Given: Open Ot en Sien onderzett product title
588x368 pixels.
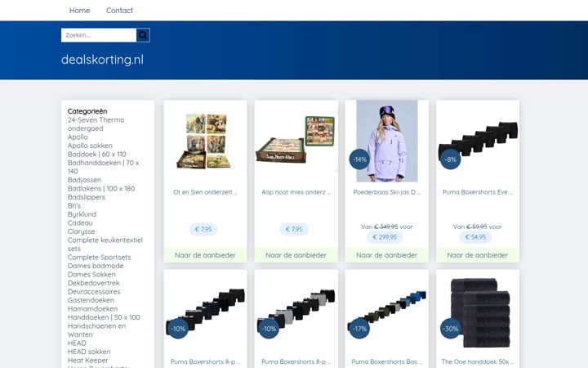Looking at the screenshot, I should [x=206, y=192].
